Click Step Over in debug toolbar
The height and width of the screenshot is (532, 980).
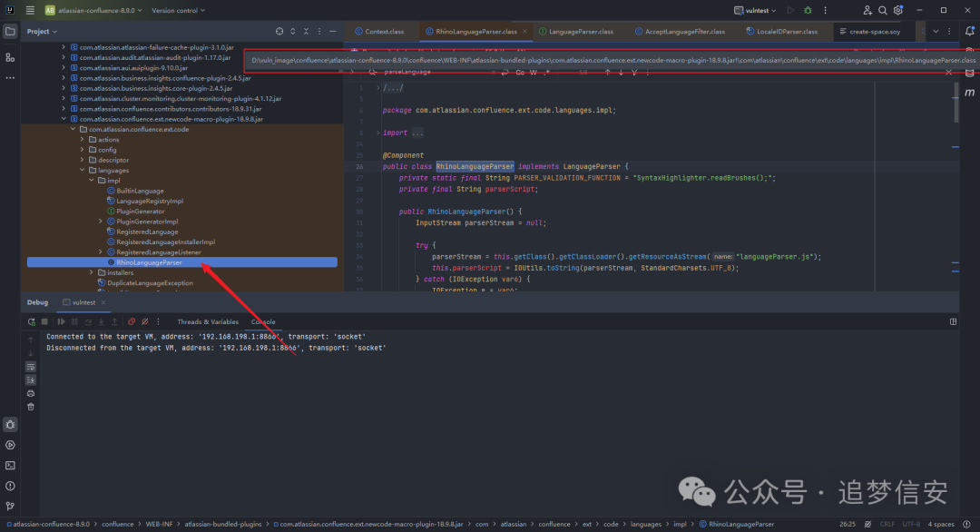[88, 322]
